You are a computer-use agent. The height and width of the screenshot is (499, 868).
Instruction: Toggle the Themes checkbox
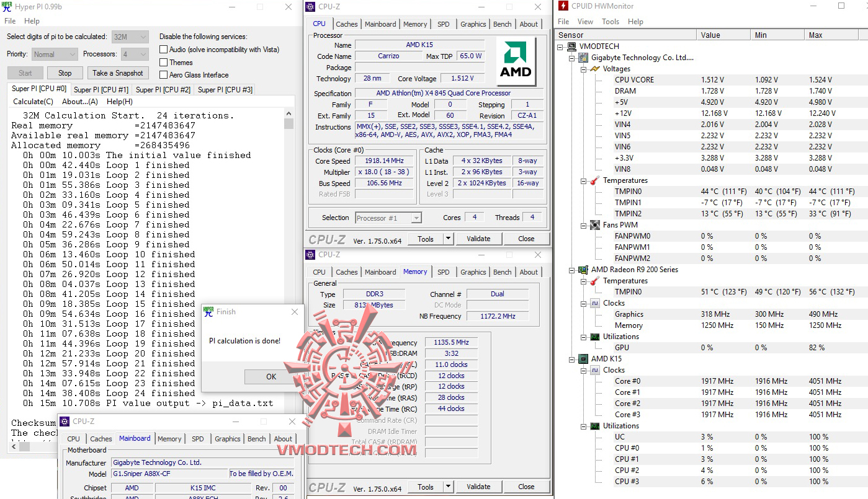click(164, 63)
